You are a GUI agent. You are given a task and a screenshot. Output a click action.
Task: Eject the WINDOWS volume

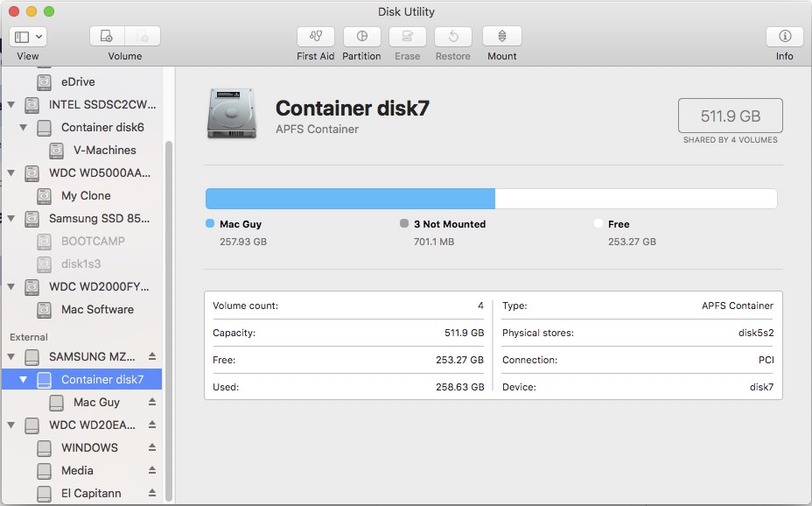tap(151, 447)
